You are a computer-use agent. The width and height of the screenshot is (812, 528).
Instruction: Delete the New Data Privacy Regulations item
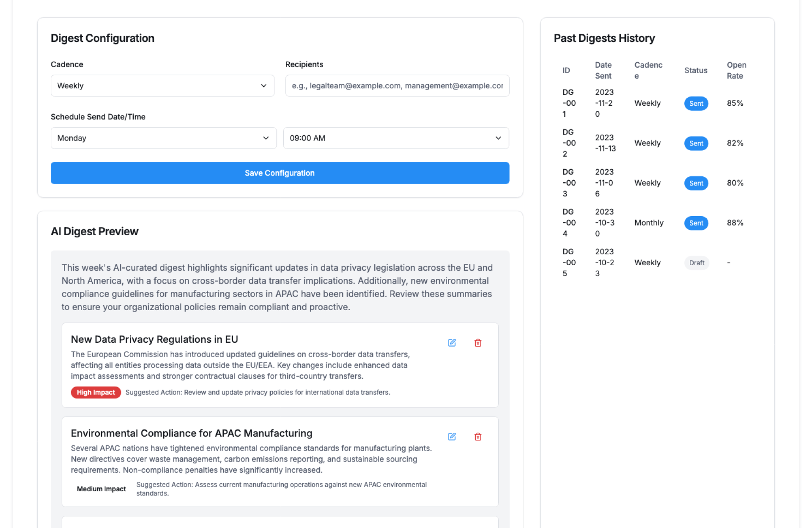(x=478, y=343)
